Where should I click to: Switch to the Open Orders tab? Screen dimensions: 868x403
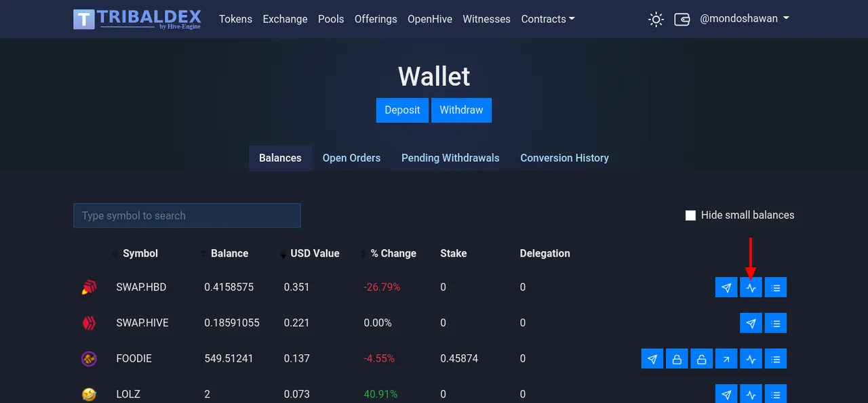point(351,158)
